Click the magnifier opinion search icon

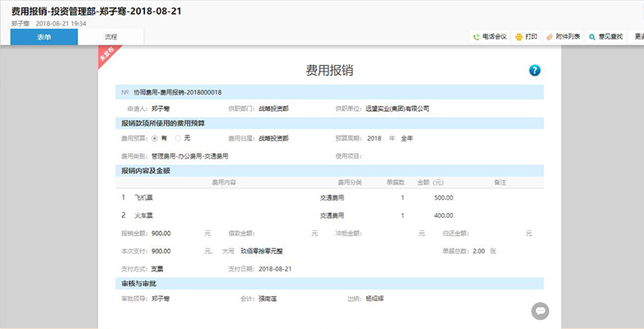(592, 37)
